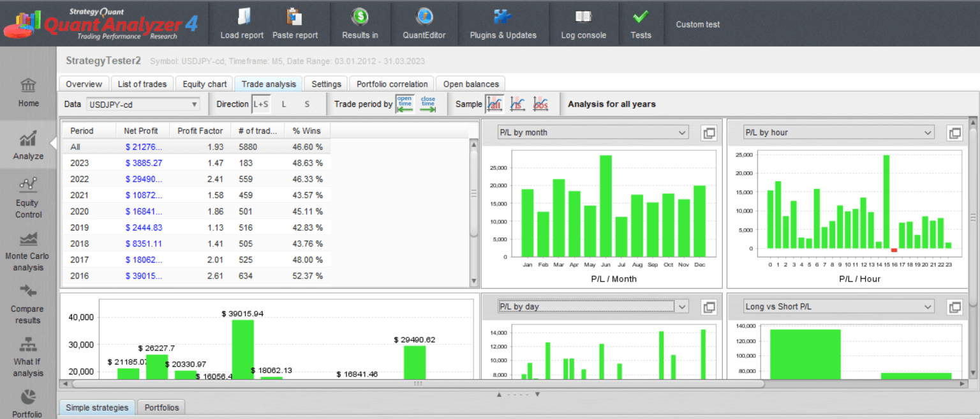Switch to the Equity chart tab
The width and height of the screenshot is (980, 419).
click(x=204, y=83)
